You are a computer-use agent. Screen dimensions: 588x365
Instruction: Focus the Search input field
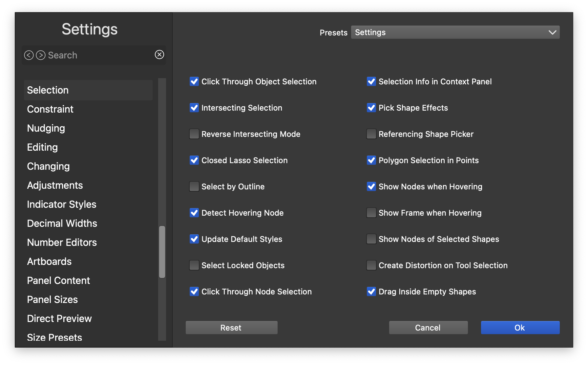click(x=98, y=55)
